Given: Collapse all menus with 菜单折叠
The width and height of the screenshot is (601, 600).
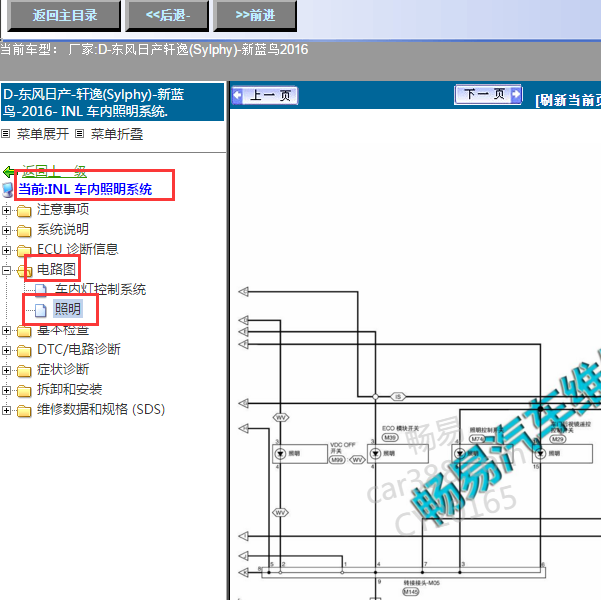Looking at the screenshot, I should pyautogui.click(x=117, y=134).
